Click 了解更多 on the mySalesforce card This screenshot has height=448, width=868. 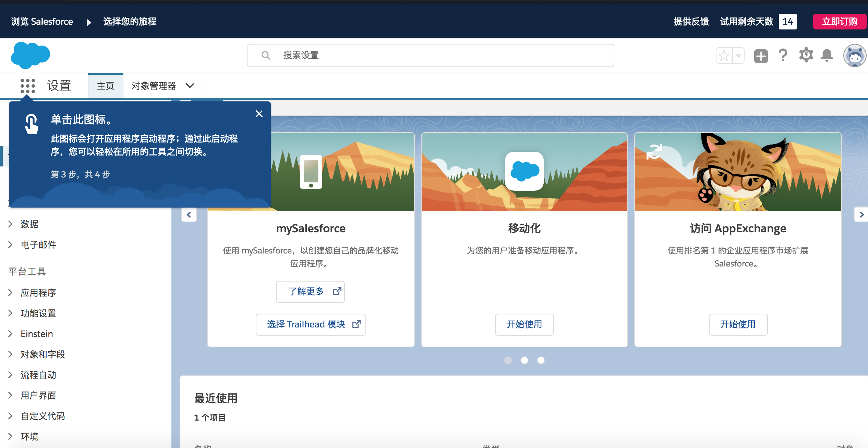(311, 291)
